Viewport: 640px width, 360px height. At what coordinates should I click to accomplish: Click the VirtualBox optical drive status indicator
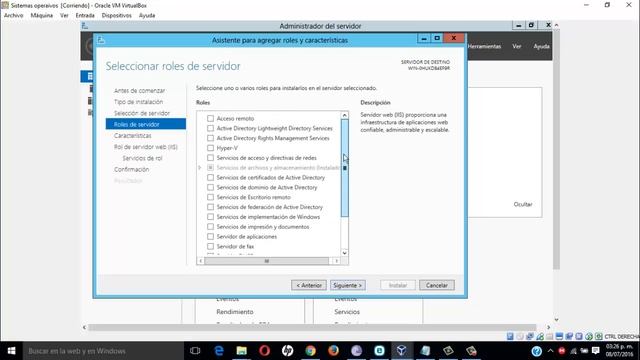tap(520, 336)
